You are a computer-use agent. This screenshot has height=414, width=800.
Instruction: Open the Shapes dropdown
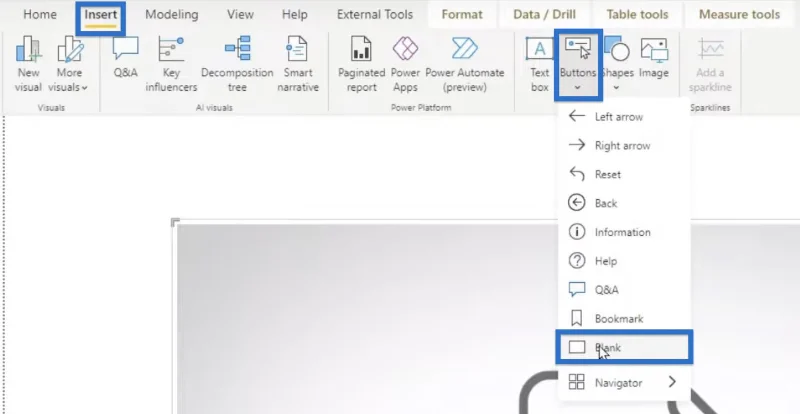617,64
